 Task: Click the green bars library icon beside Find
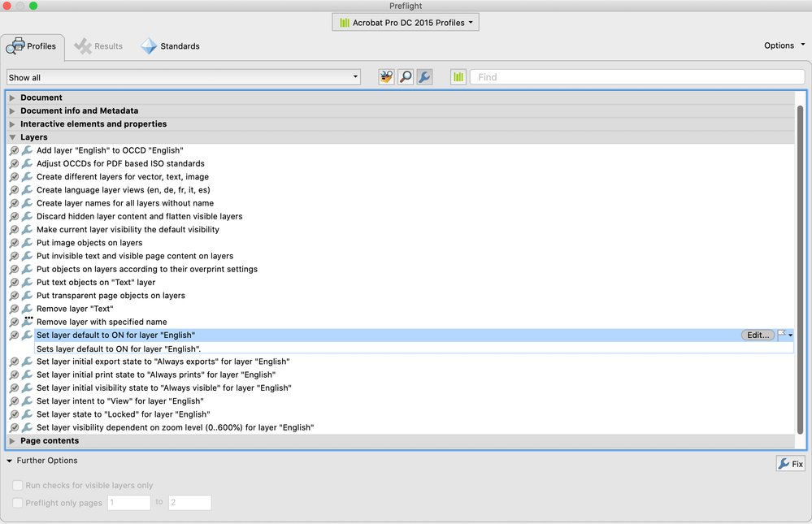click(458, 77)
